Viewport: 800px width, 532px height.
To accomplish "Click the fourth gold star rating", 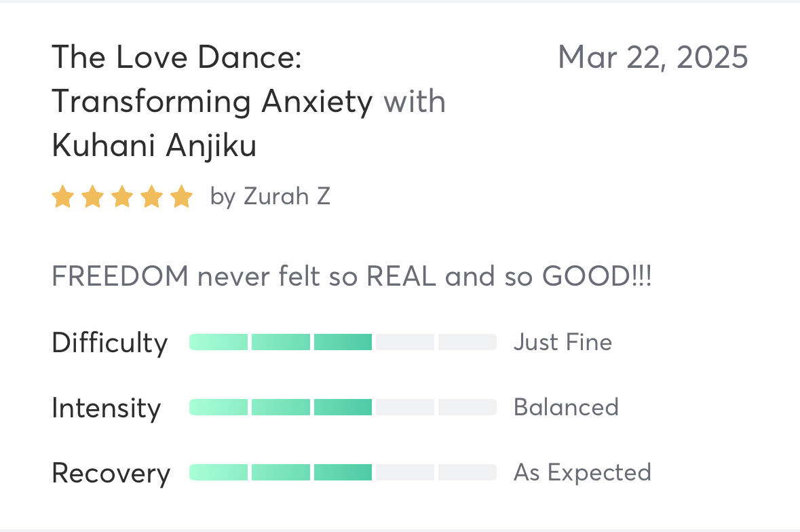I will pos(152,197).
